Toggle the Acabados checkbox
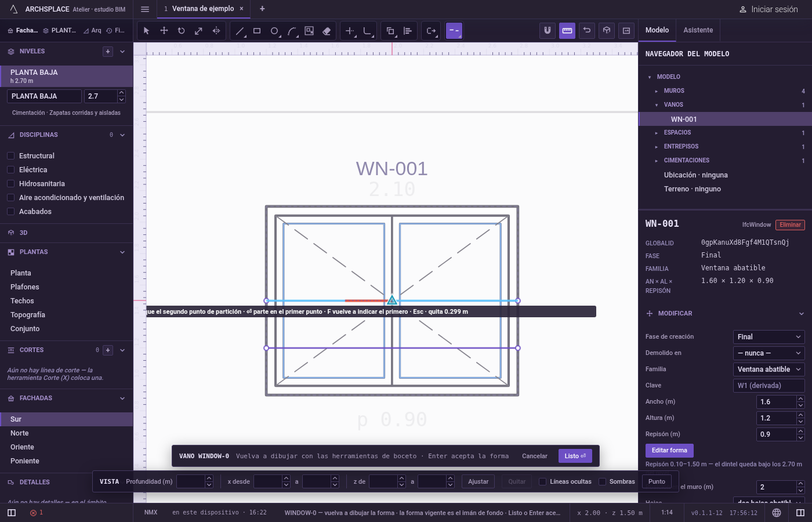The width and height of the screenshot is (812, 522). [10, 212]
